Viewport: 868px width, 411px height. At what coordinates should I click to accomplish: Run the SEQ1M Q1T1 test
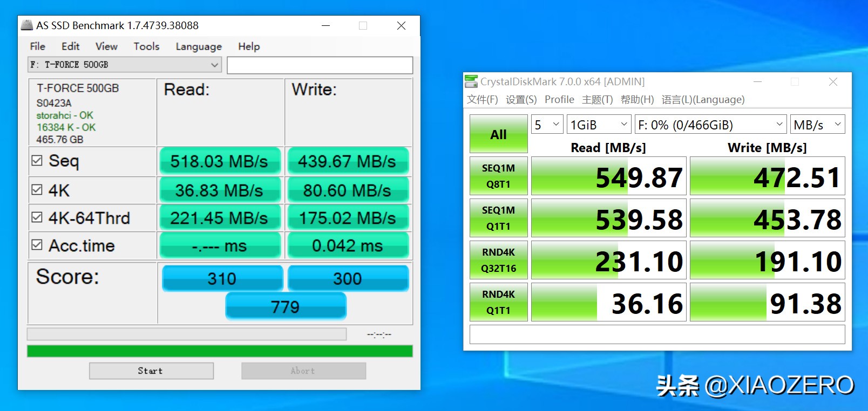499,218
